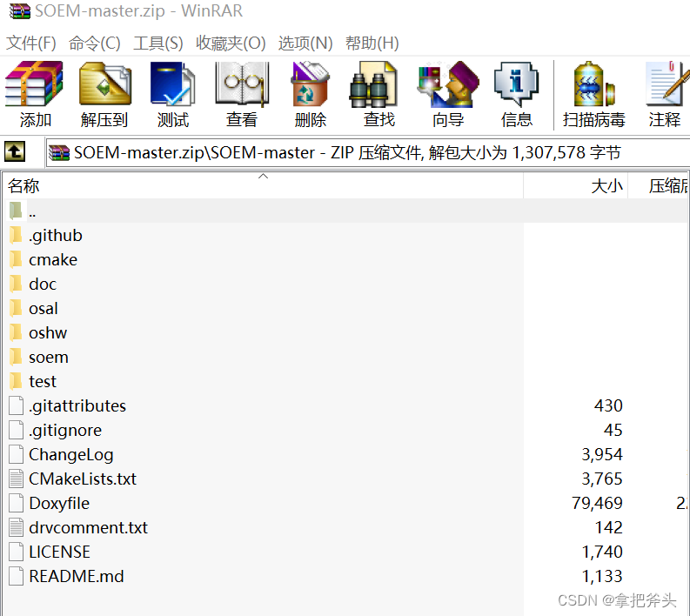
Task: Sort by the Name (名称) column header
Action: (263, 185)
